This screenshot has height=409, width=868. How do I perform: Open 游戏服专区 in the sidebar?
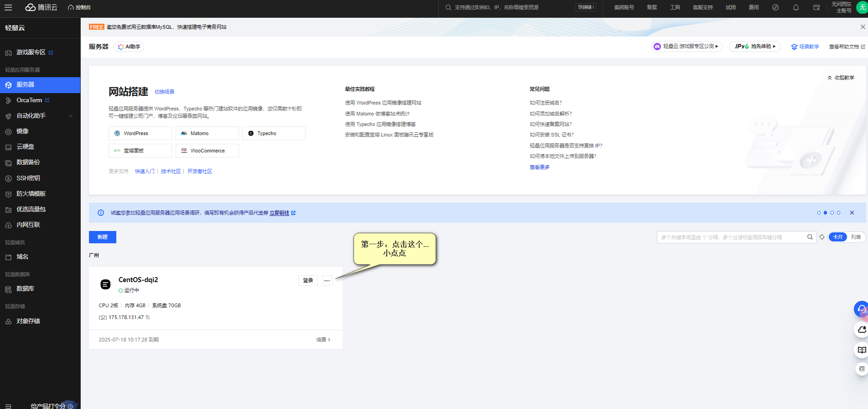coord(35,52)
